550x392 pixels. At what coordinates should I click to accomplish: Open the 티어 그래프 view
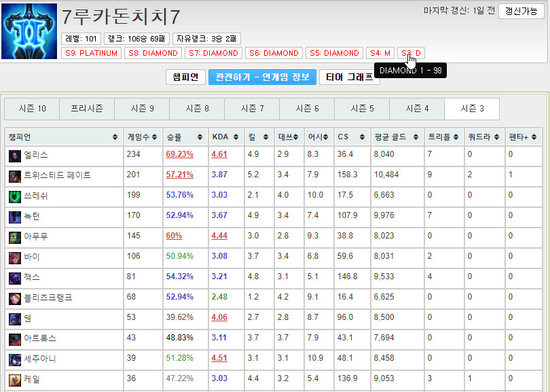(349, 77)
